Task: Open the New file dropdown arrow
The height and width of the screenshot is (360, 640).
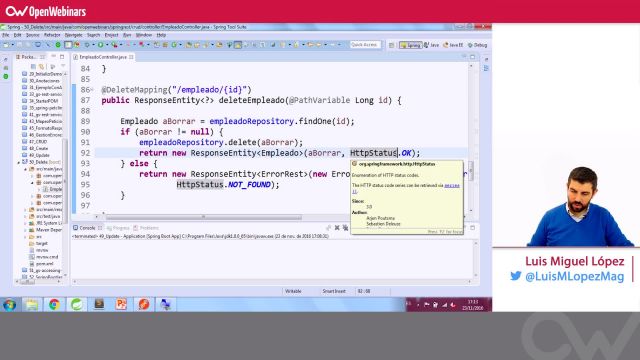Action: coord(12,45)
